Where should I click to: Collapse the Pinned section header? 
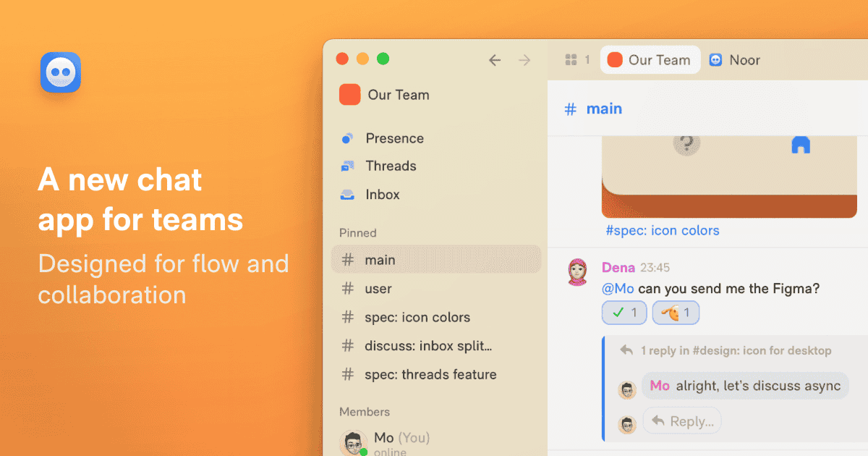[358, 232]
